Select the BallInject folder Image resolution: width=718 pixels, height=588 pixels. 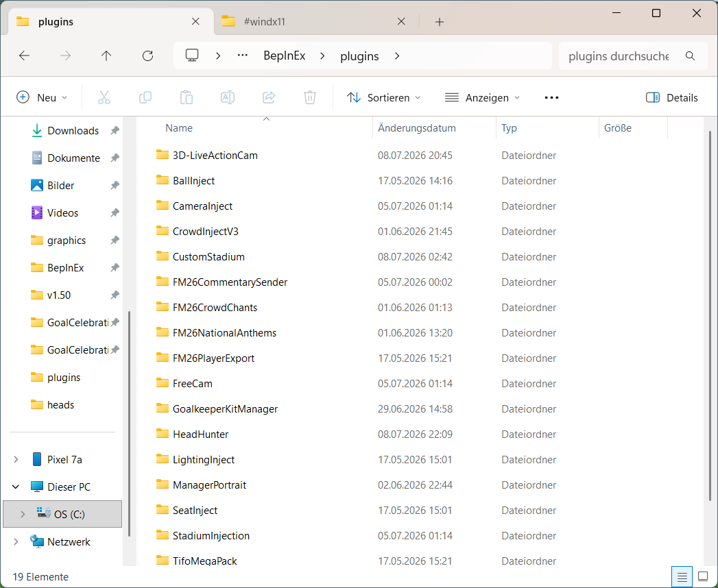coord(193,181)
